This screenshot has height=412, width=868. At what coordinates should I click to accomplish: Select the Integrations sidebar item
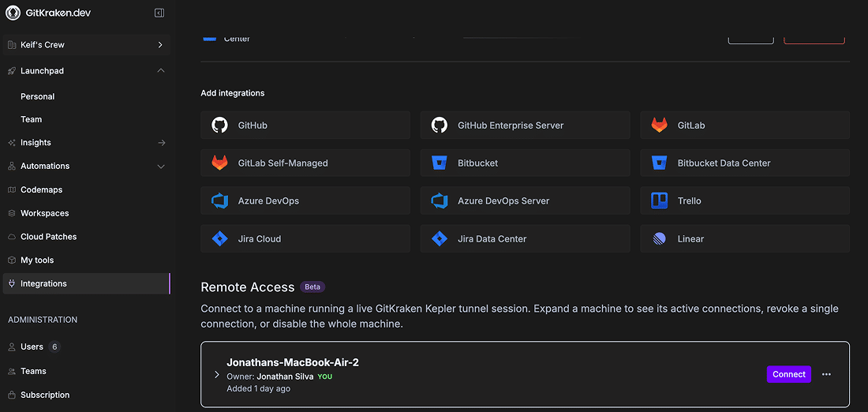(x=86, y=283)
